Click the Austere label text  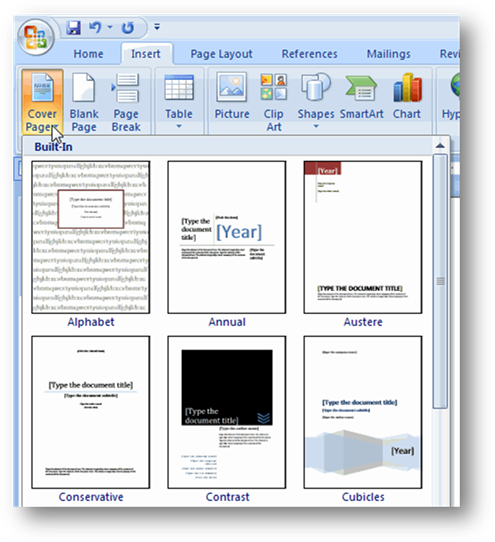click(363, 322)
